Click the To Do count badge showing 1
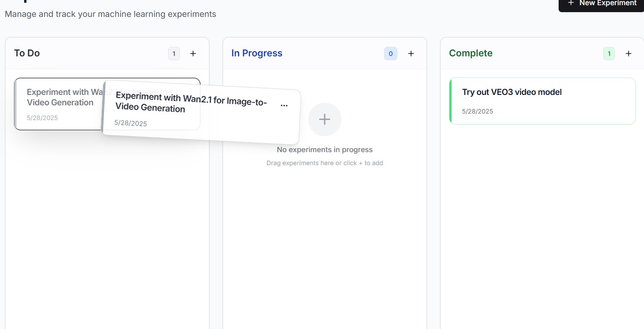The image size is (644, 329). (174, 54)
